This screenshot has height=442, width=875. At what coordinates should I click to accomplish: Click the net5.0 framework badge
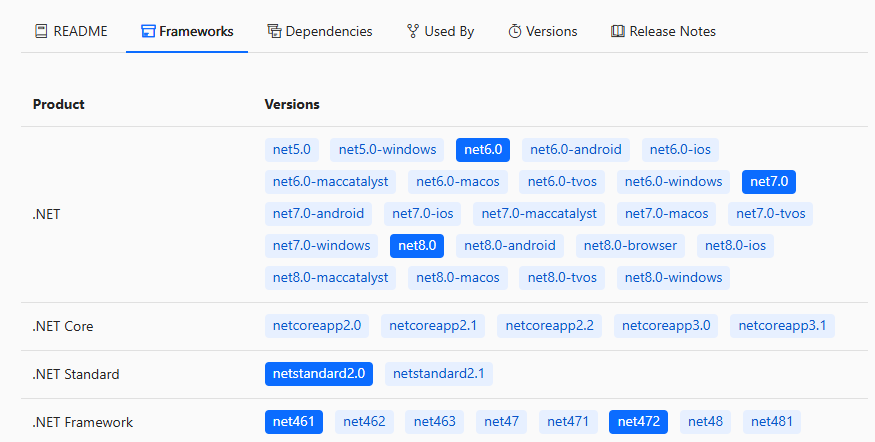click(x=292, y=150)
